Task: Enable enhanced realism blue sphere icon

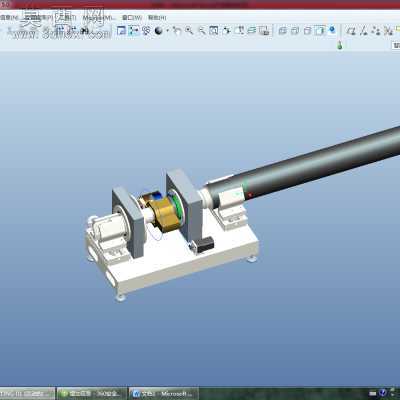Action: tap(332, 30)
